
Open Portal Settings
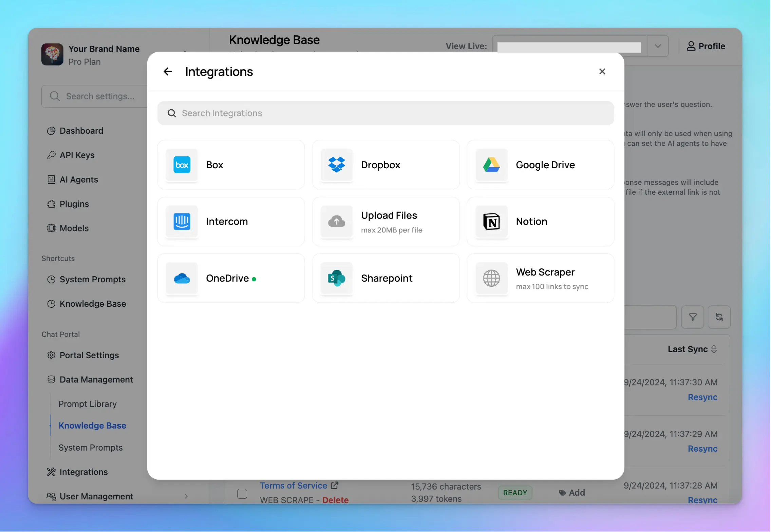click(89, 356)
